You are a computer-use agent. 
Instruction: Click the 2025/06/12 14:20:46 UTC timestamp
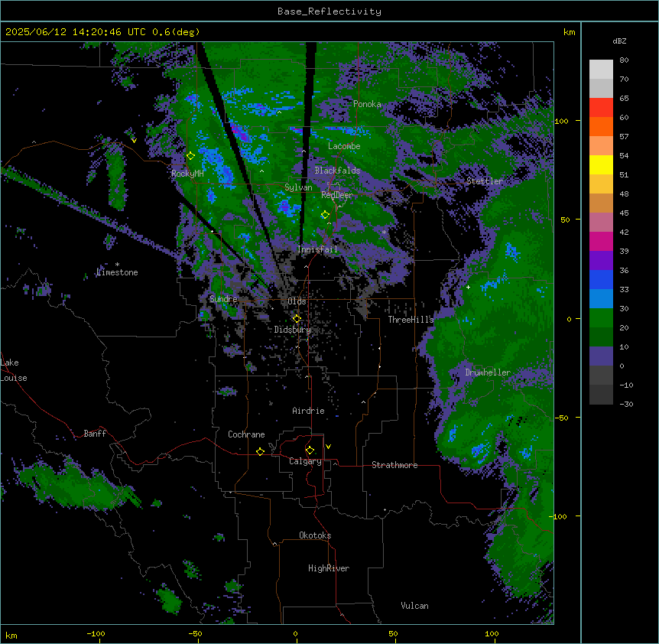(x=75, y=32)
